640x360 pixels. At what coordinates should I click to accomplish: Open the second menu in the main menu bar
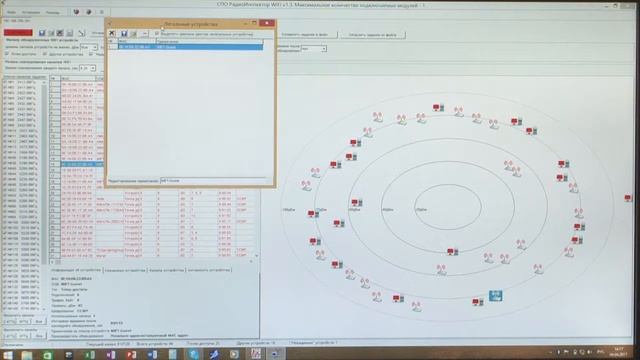point(31,12)
